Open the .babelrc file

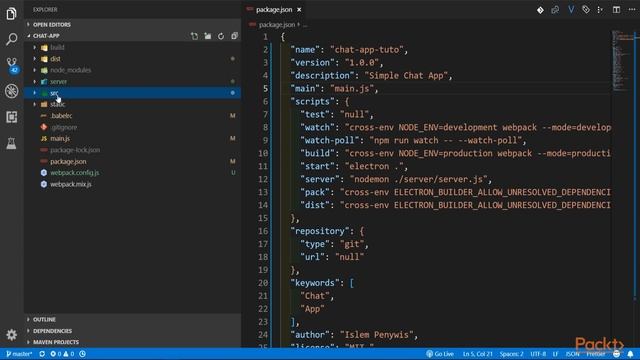[61, 116]
